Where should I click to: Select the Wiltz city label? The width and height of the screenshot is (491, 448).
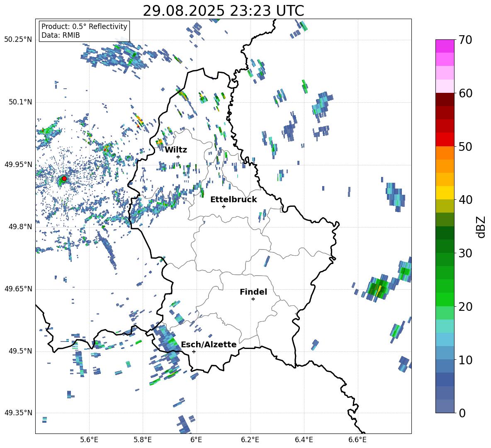(176, 150)
